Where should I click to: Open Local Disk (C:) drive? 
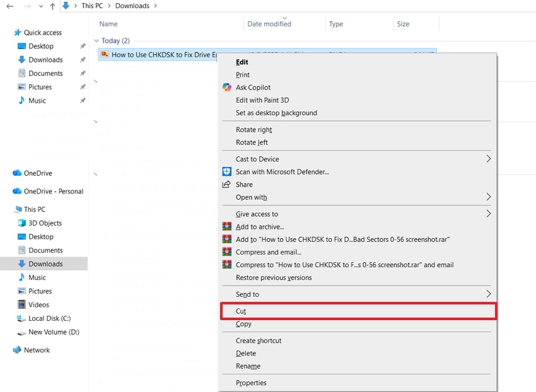point(49,318)
